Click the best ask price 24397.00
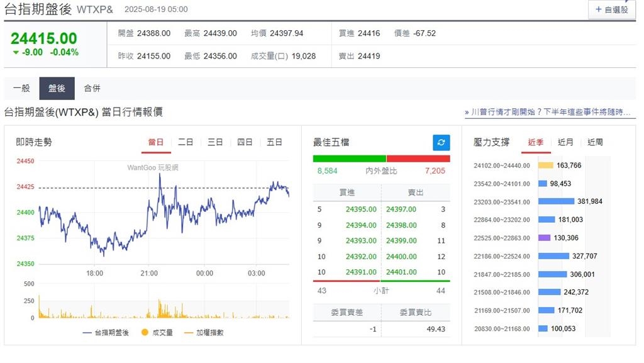 (401, 209)
